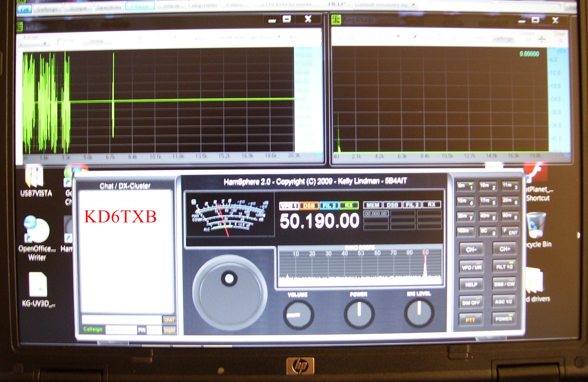Select the 40m band key

(488, 216)
